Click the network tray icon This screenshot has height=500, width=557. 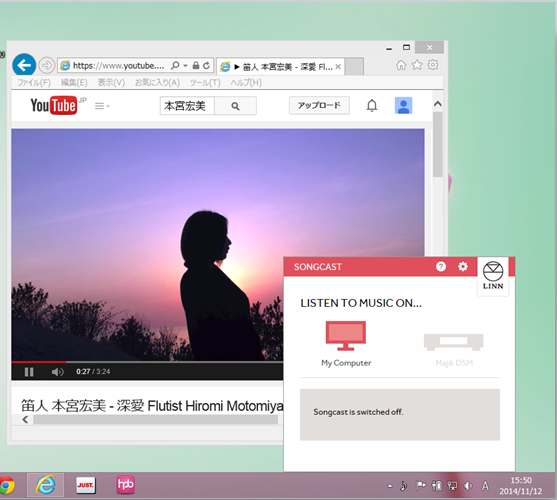click(x=452, y=485)
